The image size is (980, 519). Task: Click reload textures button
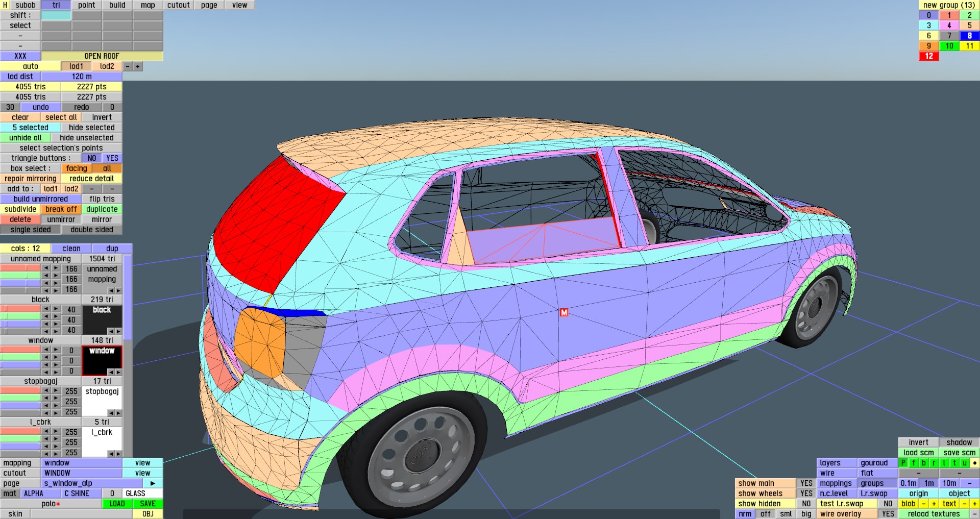point(934,514)
